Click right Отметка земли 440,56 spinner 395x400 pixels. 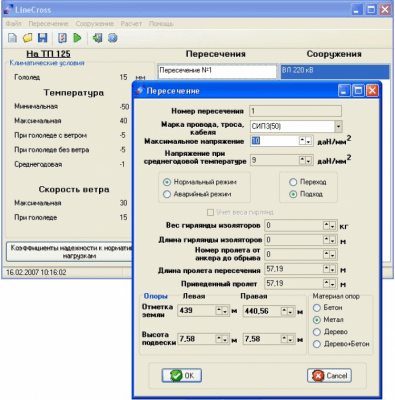pyautogui.click(x=287, y=311)
